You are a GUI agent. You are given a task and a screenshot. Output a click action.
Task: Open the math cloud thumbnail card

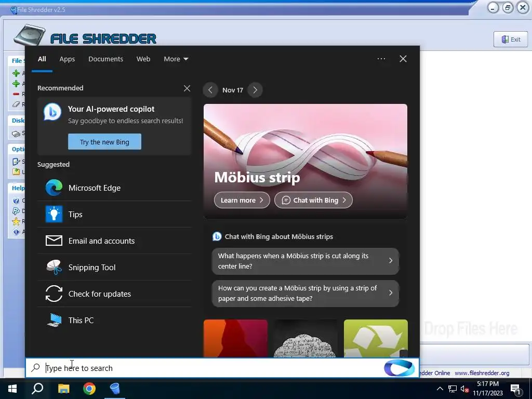click(x=305, y=338)
